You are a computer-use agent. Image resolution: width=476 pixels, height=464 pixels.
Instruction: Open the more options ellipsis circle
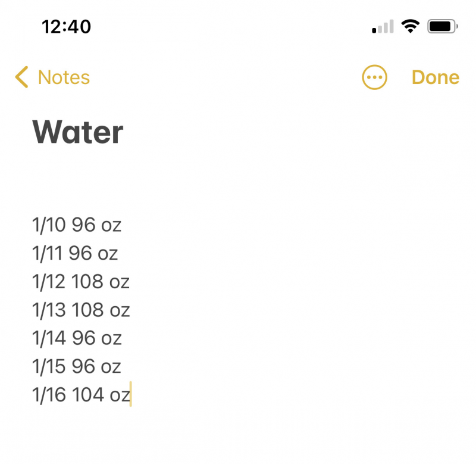tap(374, 77)
